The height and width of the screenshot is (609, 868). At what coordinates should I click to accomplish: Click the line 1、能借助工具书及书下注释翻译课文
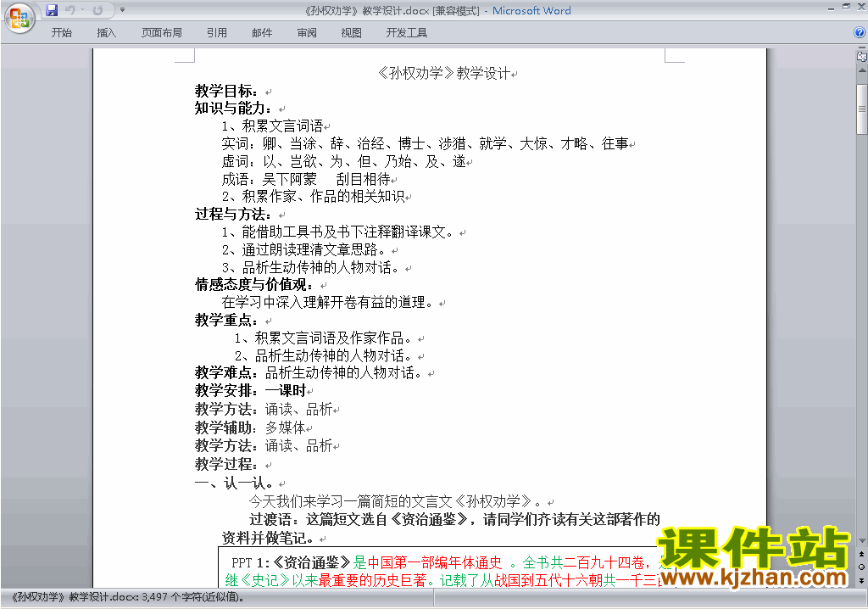(337, 232)
